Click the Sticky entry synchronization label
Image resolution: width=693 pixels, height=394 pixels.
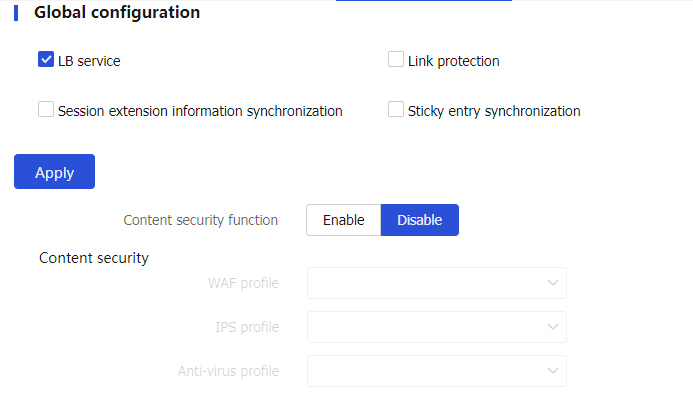pyautogui.click(x=494, y=111)
